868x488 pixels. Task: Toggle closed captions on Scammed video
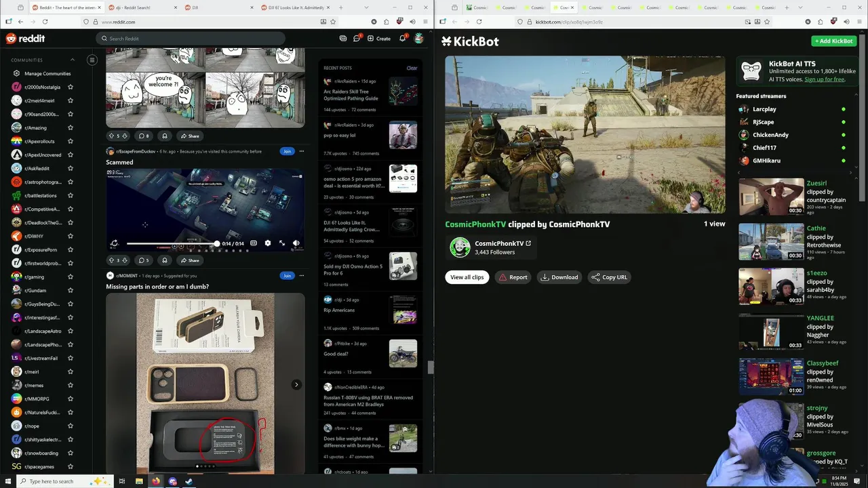coord(254,243)
